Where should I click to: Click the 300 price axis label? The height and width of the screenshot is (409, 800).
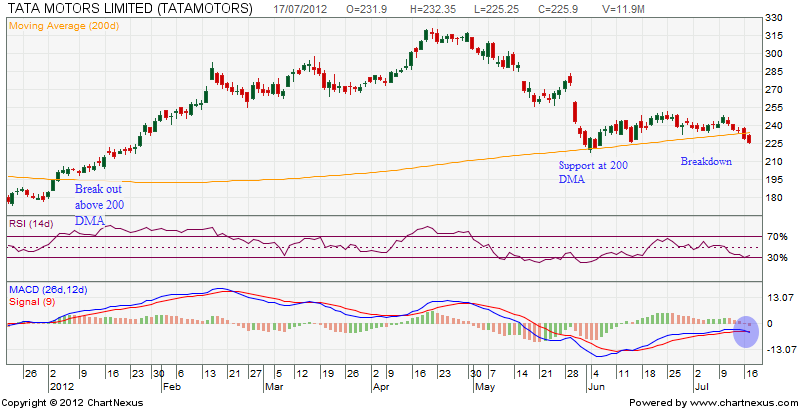point(774,54)
